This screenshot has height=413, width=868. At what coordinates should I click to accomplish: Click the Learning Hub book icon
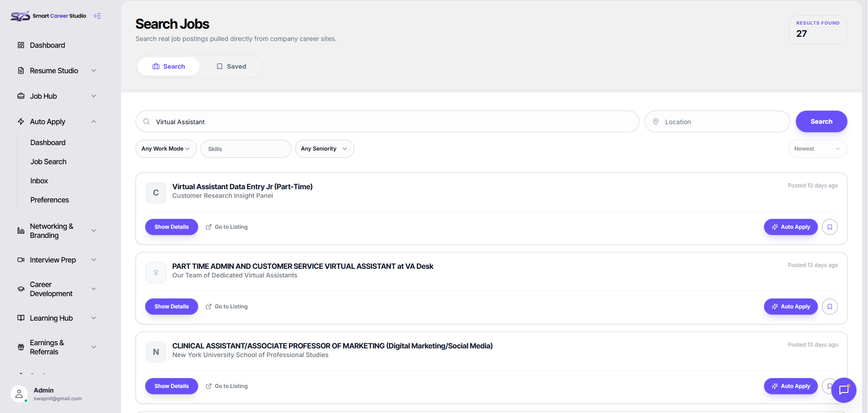pyautogui.click(x=21, y=318)
